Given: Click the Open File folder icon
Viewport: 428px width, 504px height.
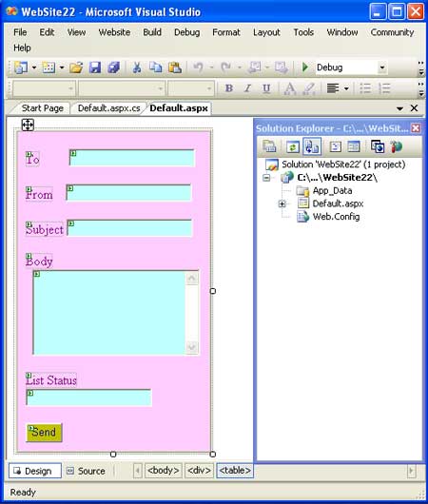Looking at the screenshot, I should tap(76, 68).
